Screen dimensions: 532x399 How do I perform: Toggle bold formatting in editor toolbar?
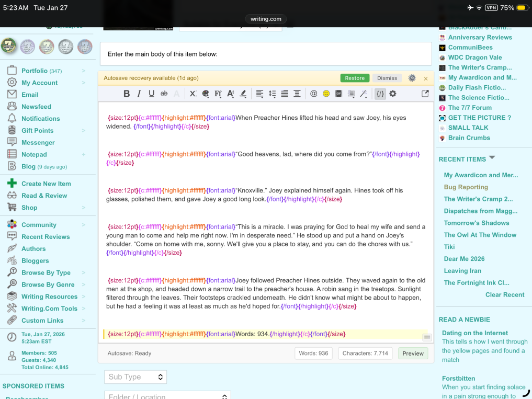[x=127, y=94]
